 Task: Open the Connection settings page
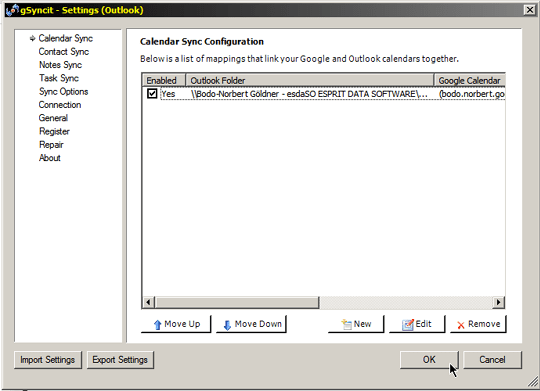coord(60,105)
